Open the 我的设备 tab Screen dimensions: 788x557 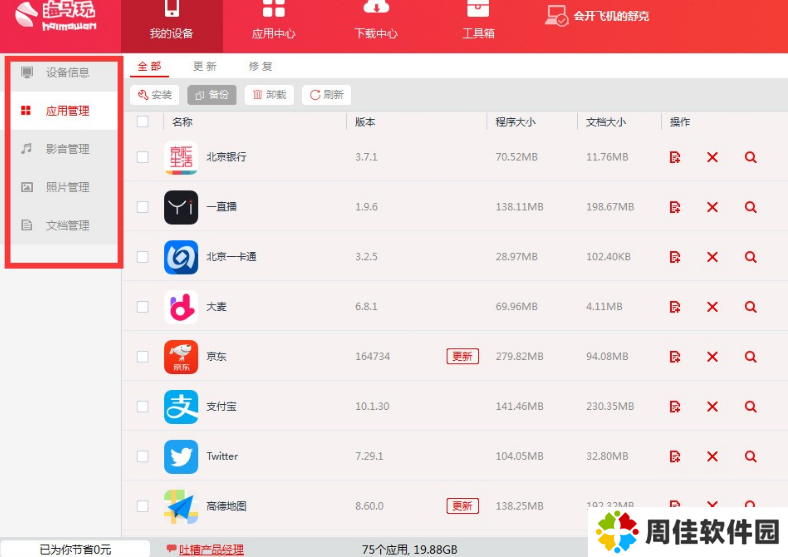171,26
